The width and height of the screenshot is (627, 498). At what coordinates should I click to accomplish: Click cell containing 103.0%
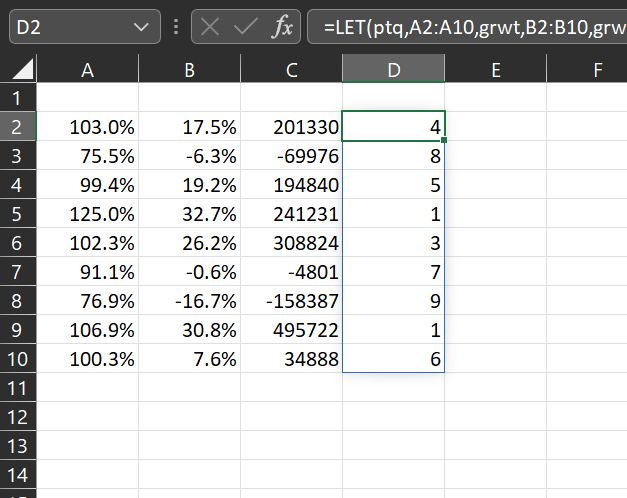[88, 126]
